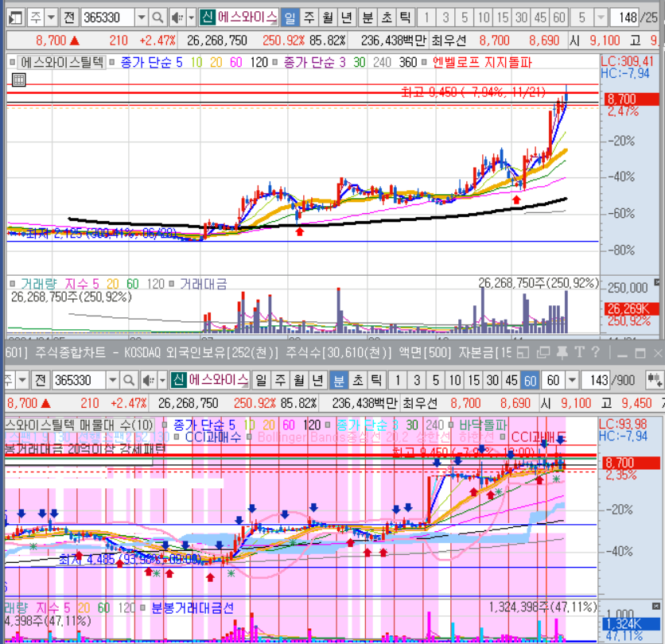Click marker square before 거래량 지수 in top chart
Screen dimensions: 665x644
click(12, 284)
